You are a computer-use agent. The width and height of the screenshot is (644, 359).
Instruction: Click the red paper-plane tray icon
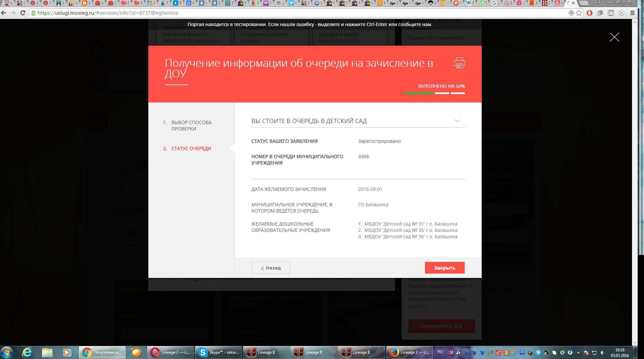(x=498, y=353)
